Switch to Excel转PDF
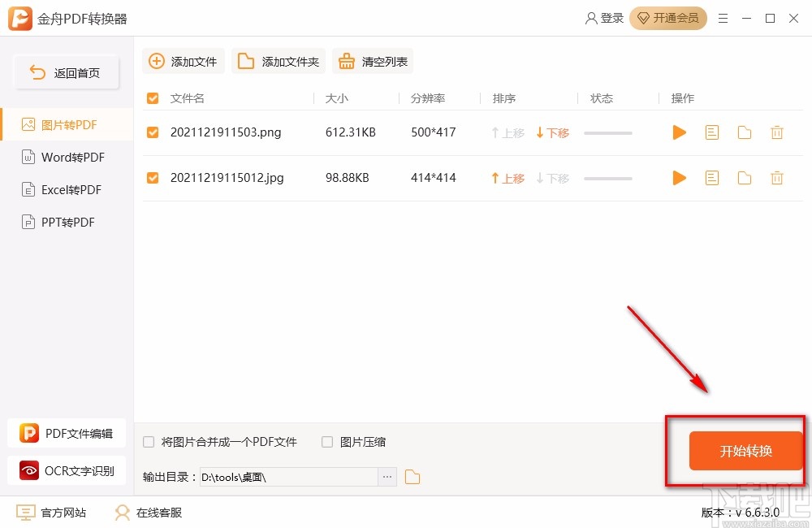Image resolution: width=812 pixels, height=528 pixels. 67,189
